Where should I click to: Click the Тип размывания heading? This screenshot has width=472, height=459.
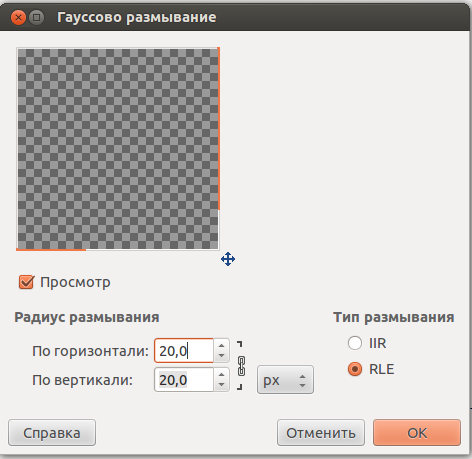tap(394, 317)
